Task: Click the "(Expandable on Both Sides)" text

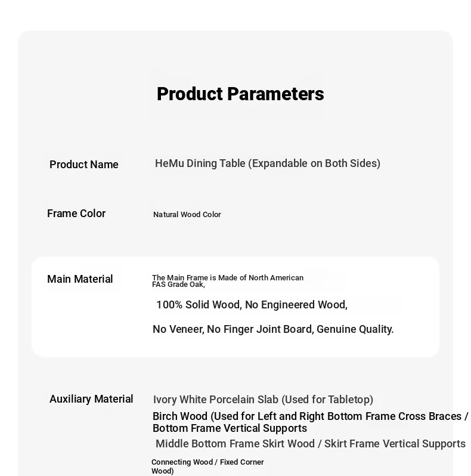Action: 314,163
